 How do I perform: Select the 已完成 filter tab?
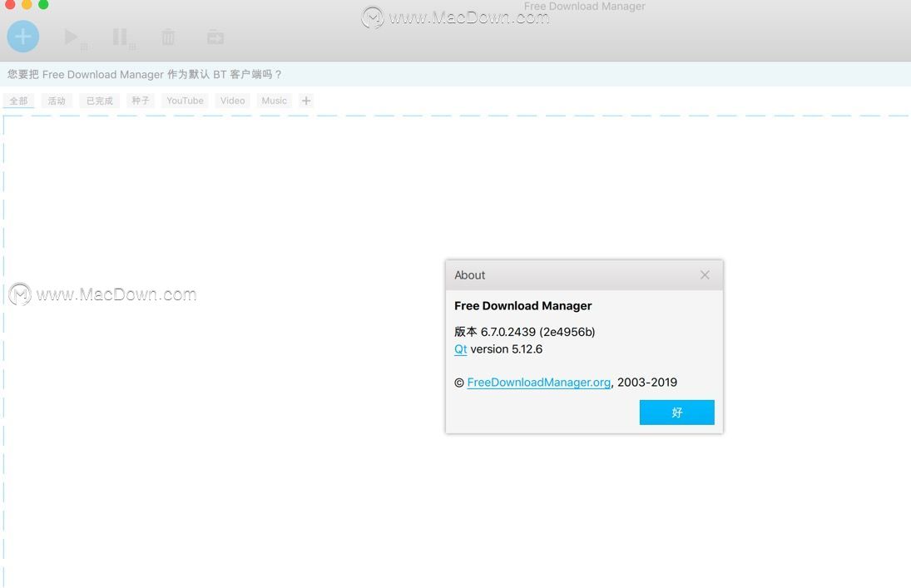point(99,101)
